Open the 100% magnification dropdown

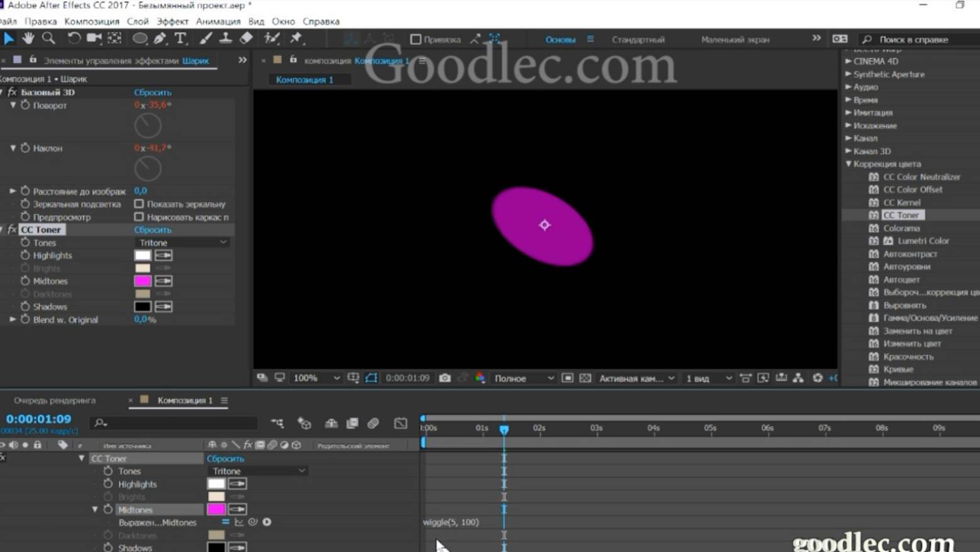[x=316, y=378]
